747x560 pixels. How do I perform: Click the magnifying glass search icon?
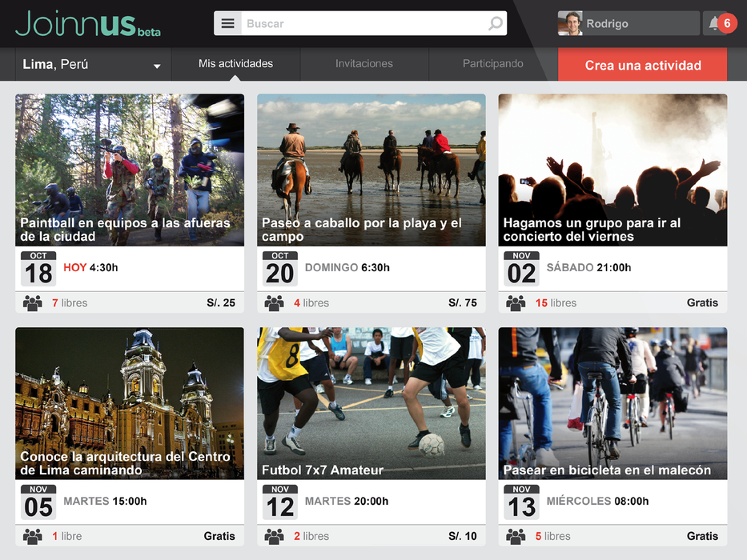pos(496,23)
